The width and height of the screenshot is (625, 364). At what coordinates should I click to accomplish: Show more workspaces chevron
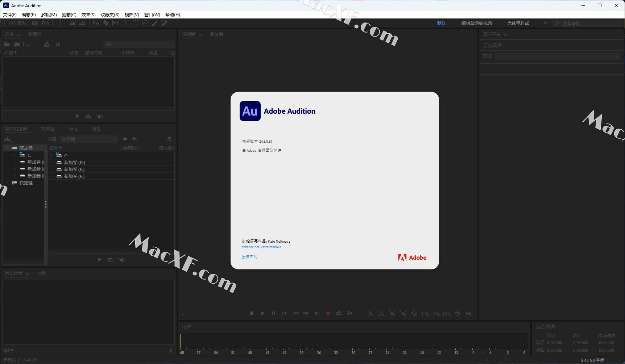tap(546, 23)
